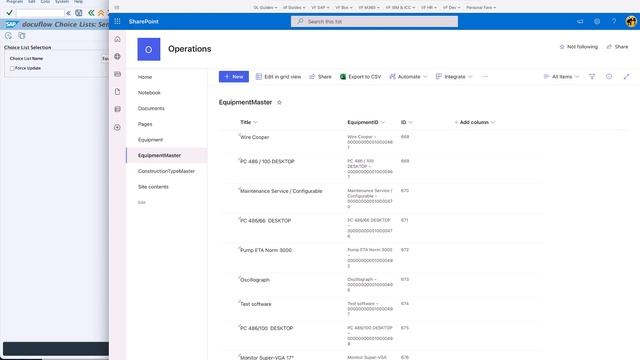Click Share in the site header
Screen dimensions: 640x360
coord(617,47)
